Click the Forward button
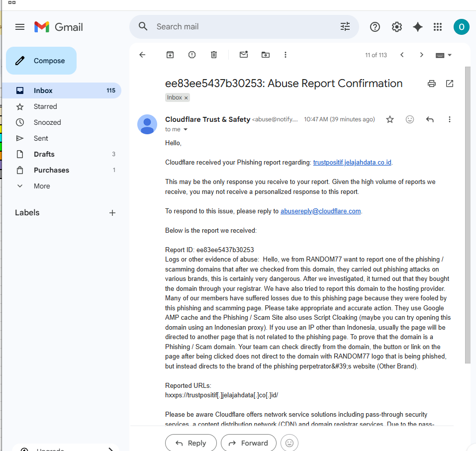The height and width of the screenshot is (451, 476). pos(249,443)
